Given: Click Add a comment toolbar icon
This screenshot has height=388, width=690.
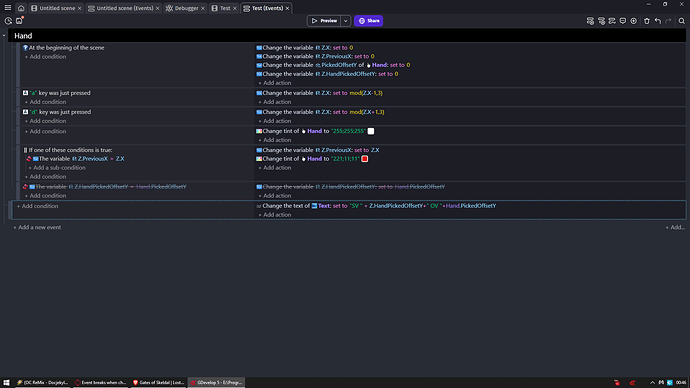Looking at the screenshot, I should tap(623, 21).
